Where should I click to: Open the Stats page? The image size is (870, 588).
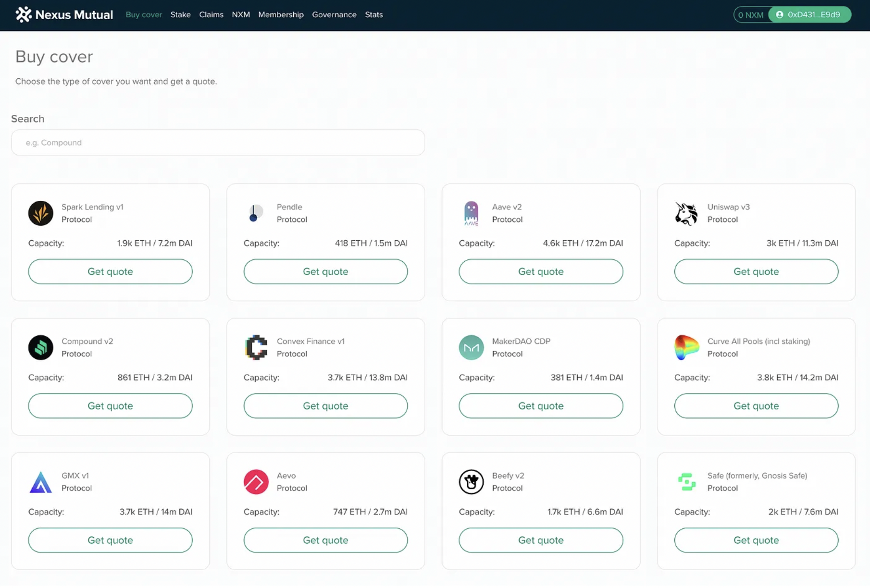373,14
